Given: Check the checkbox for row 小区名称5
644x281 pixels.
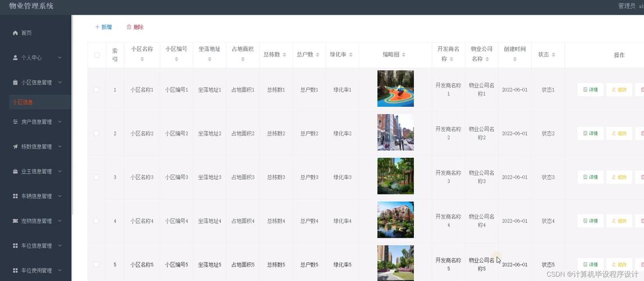Looking at the screenshot, I should (x=97, y=265).
